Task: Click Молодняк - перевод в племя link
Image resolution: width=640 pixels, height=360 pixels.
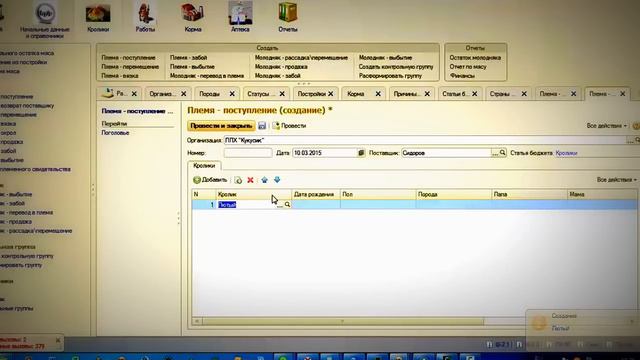Action: point(207,76)
